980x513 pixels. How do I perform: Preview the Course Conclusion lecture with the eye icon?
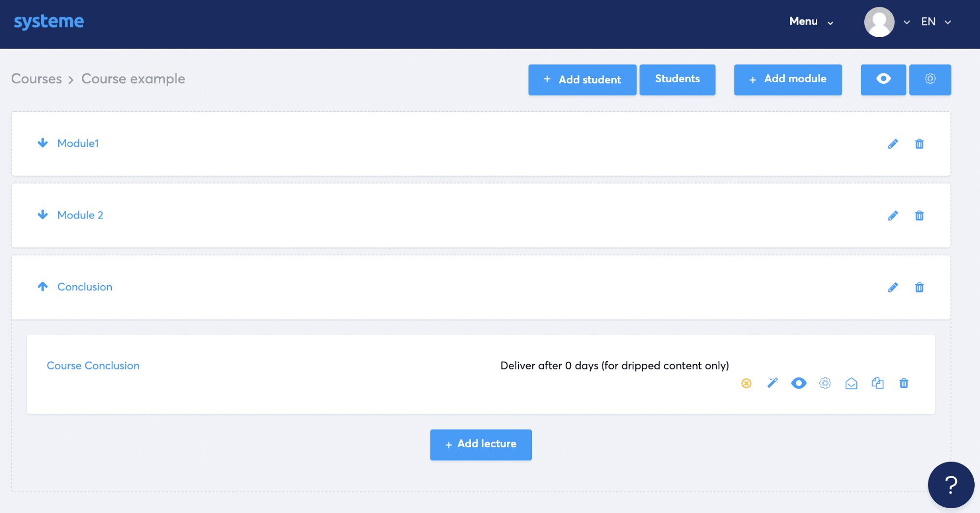[799, 384]
